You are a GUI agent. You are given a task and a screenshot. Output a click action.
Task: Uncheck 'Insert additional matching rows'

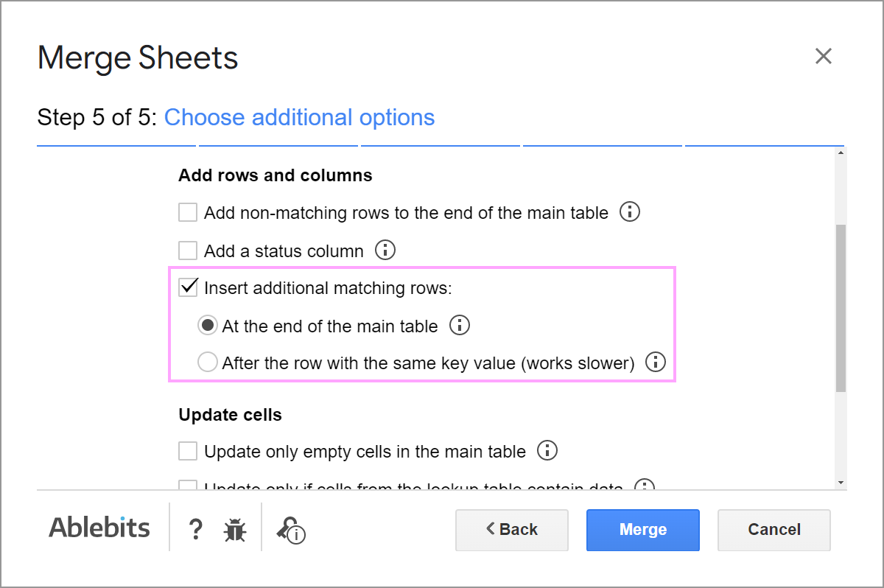pyautogui.click(x=188, y=287)
